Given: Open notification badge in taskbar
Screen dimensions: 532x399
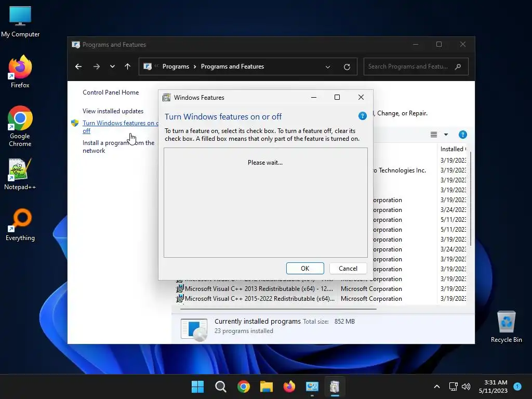Looking at the screenshot, I should click(517, 386).
